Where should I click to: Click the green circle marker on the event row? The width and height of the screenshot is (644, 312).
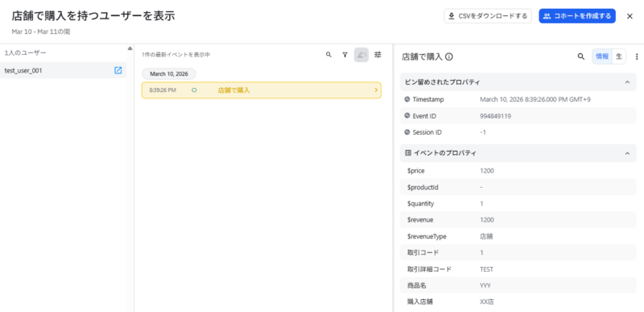click(194, 90)
